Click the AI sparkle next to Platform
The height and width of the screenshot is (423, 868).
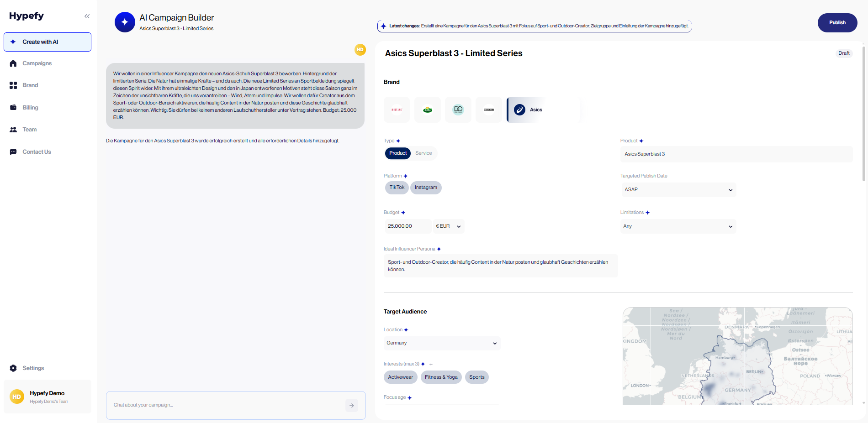pyautogui.click(x=406, y=176)
